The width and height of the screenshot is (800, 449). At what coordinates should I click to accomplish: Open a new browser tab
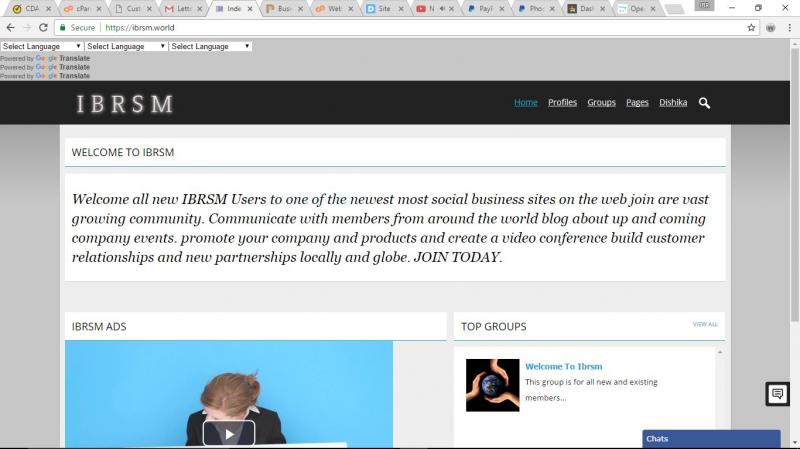click(674, 9)
